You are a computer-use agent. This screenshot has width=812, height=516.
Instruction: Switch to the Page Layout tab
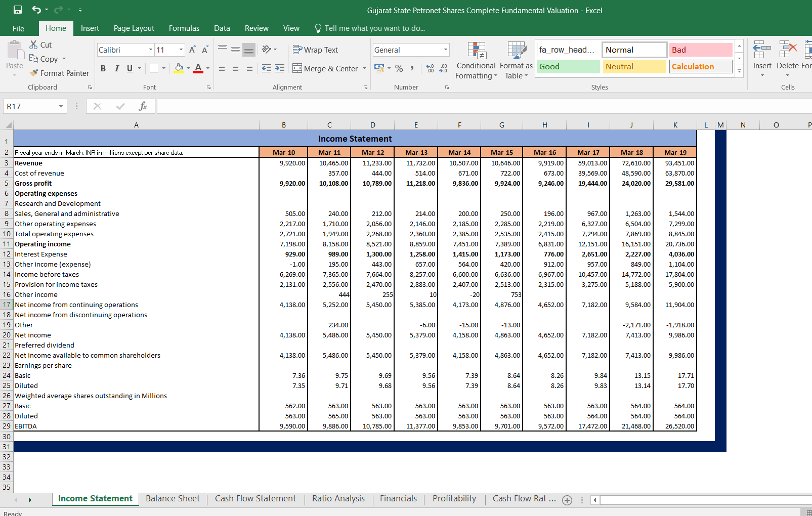134,28
